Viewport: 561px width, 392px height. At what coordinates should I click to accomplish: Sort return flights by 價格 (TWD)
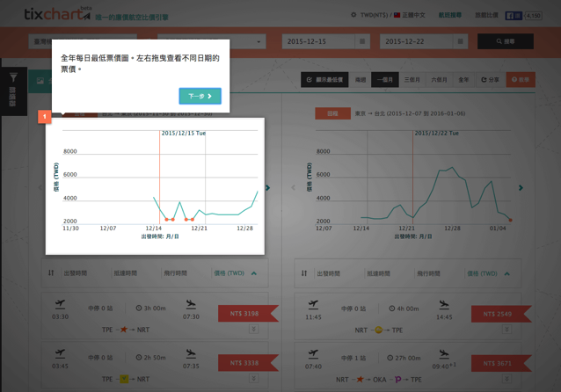click(x=488, y=273)
